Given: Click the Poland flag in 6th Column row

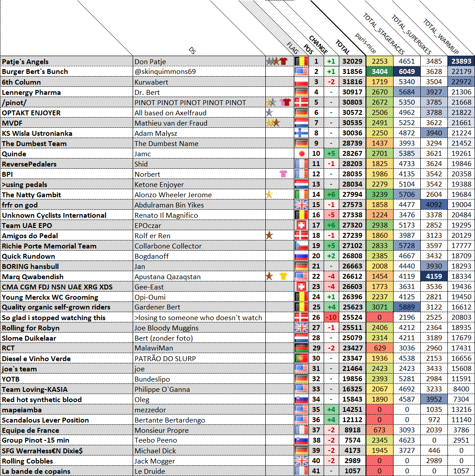Looking at the screenshot, I should click(301, 82).
